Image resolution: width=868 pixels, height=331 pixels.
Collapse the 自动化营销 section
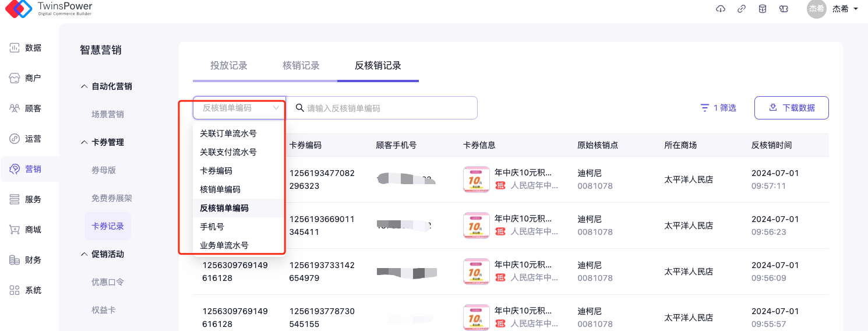106,86
